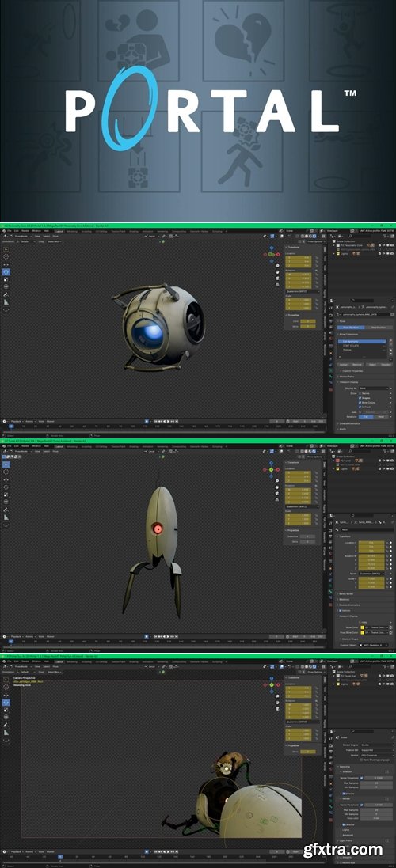Click the play button in Turret window timeline

[168, 637]
